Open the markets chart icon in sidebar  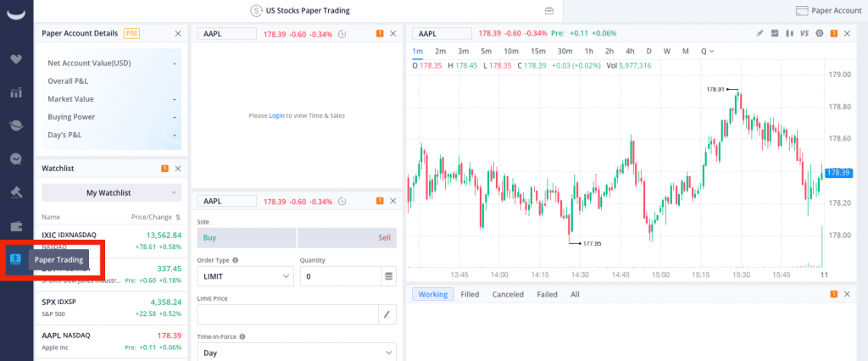[x=15, y=92]
